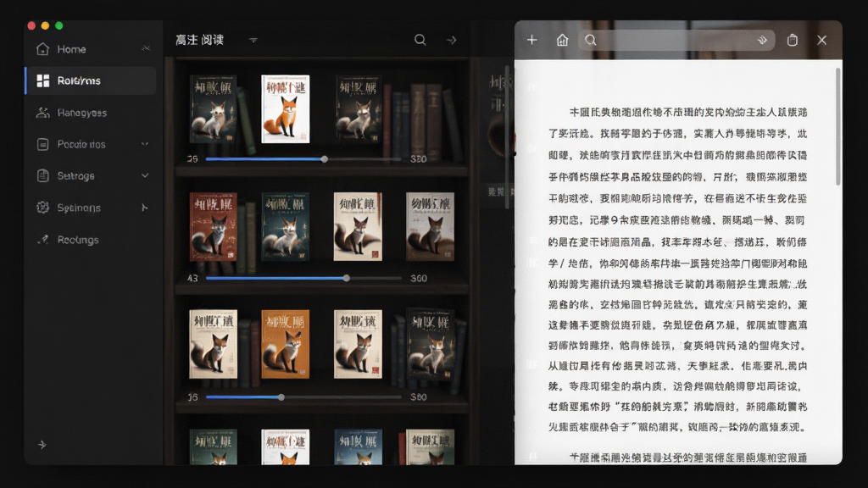This screenshot has width=868, height=488.
Task: Adjust the second shelf slider showing 43
Action: 303,278
